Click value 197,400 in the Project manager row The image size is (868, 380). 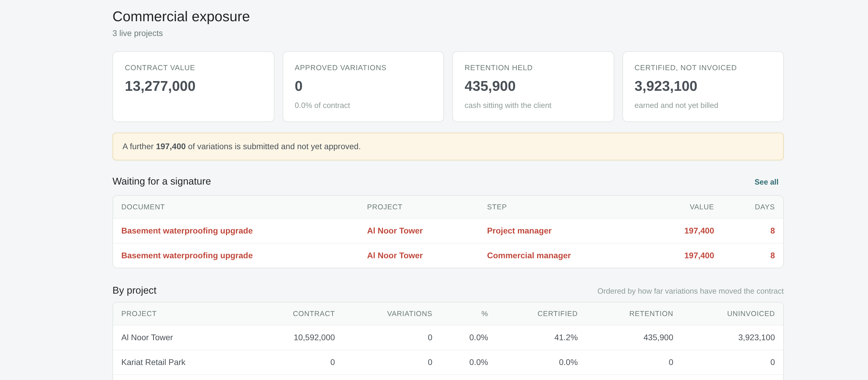click(x=699, y=231)
